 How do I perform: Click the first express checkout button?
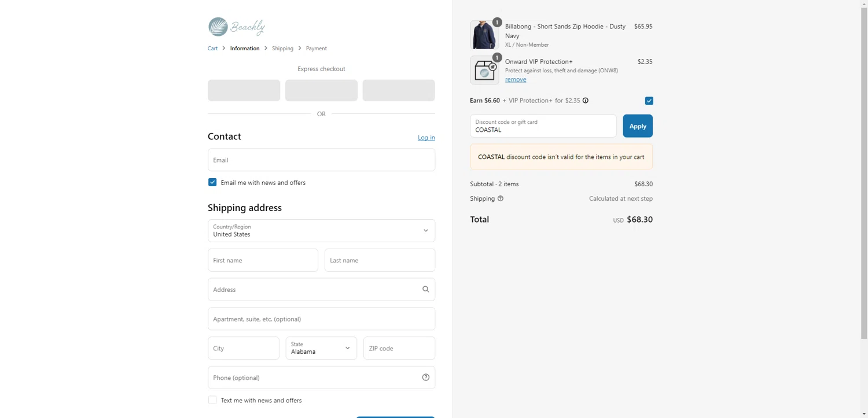(244, 90)
